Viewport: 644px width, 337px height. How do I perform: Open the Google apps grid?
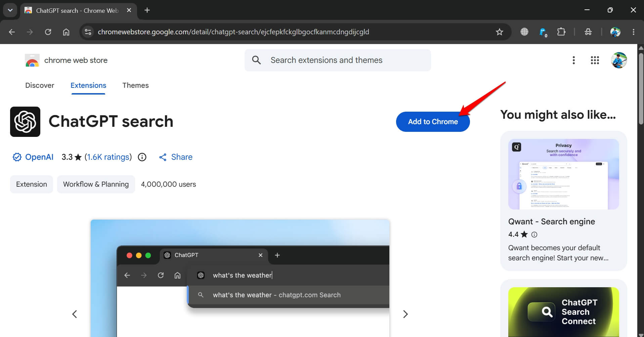pyautogui.click(x=595, y=60)
